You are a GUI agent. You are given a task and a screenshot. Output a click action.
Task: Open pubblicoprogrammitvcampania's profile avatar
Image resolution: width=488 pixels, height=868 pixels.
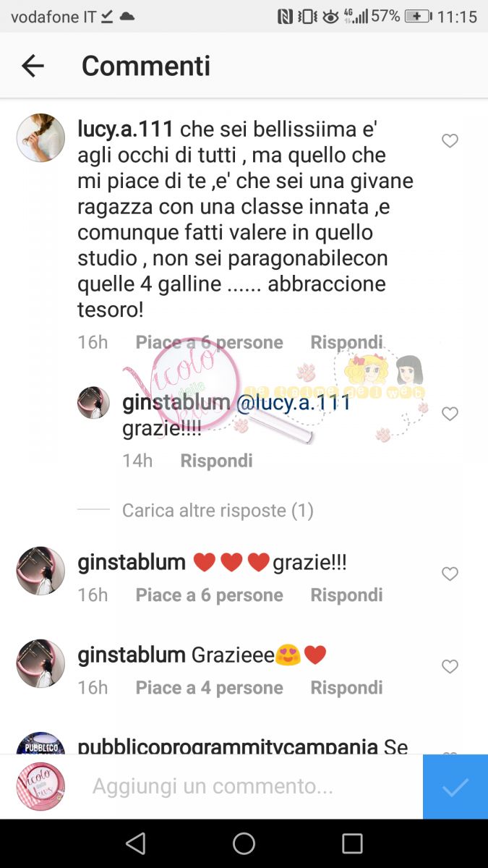point(40,743)
